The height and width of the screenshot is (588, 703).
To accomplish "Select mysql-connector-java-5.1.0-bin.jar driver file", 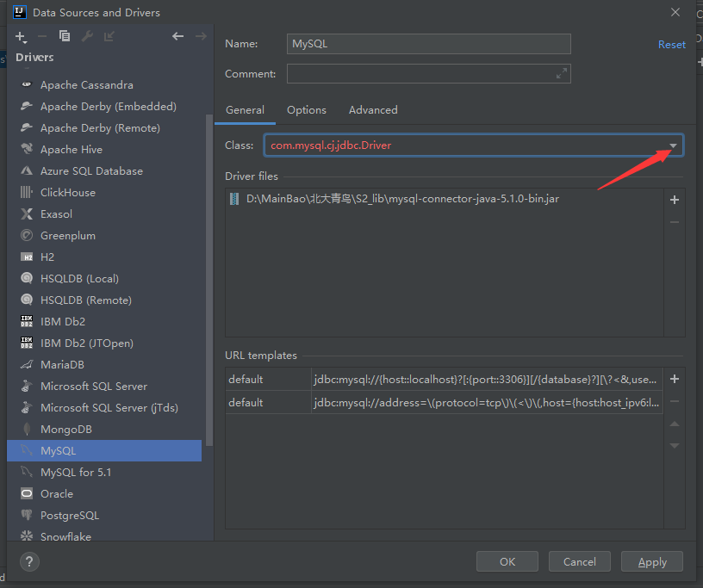I will [x=444, y=199].
